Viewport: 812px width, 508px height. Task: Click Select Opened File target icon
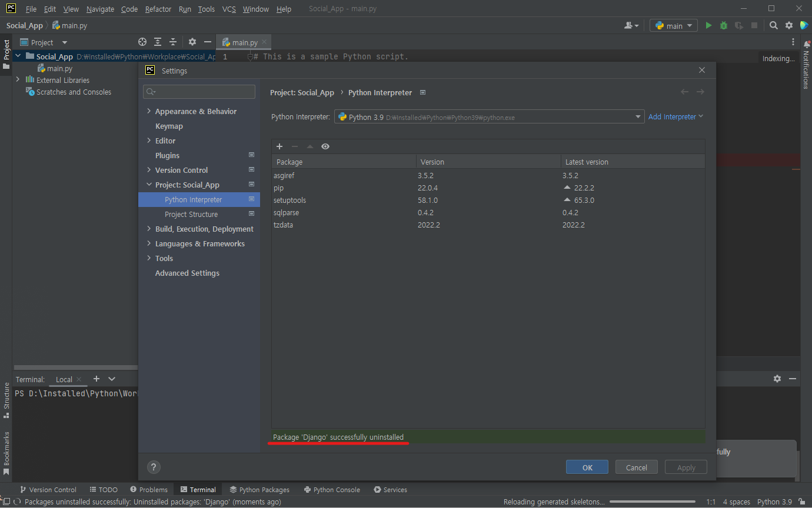coord(142,42)
